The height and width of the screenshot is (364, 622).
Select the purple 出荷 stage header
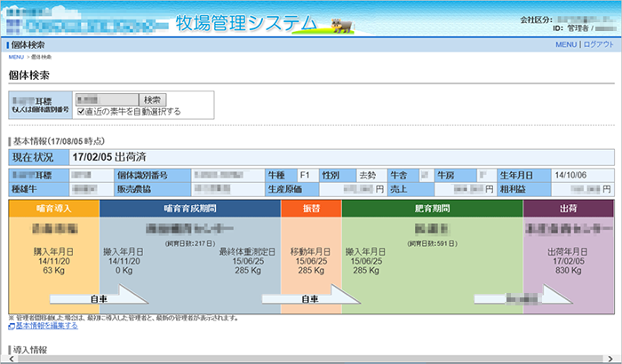568,209
